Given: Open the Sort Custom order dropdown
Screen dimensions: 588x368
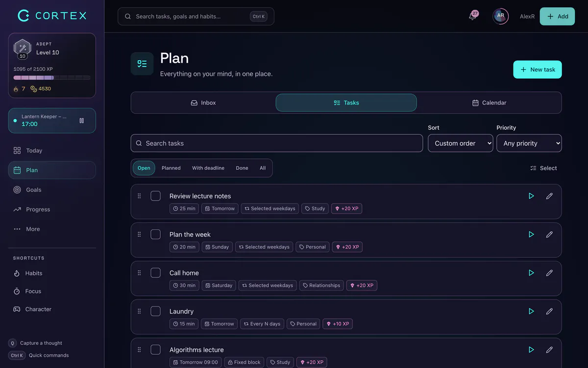Looking at the screenshot, I should tap(461, 143).
